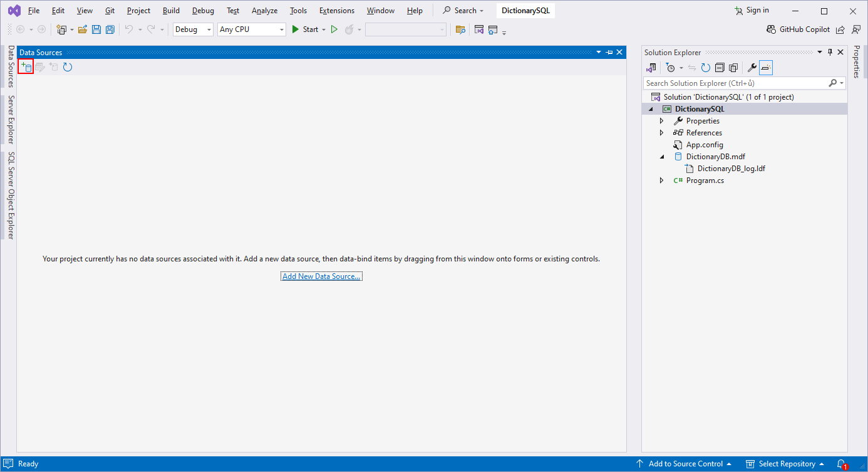Click the Save All toolbar icon
The height and width of the screenshot is (472, 868).
pos(110,29)
